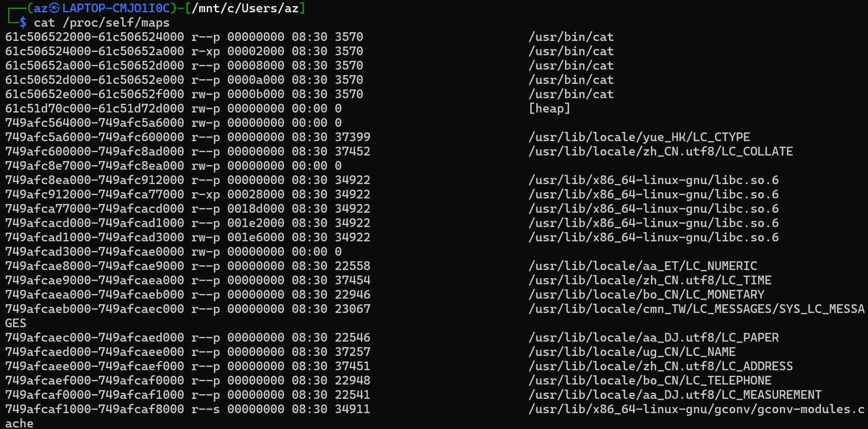Click the zh_CN.utf8/LC_COLLATE file path
This screenshot has height=429, width=868.
pyautogui.click(x=660, y=151)
